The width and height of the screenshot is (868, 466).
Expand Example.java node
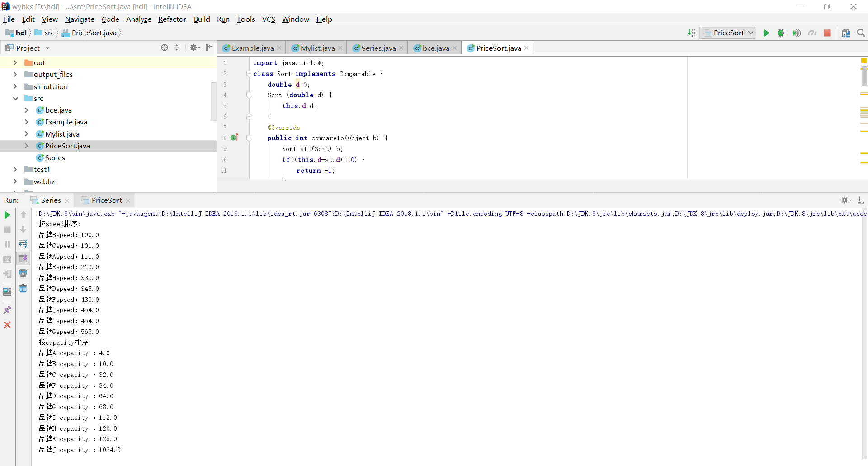(27, 122)
